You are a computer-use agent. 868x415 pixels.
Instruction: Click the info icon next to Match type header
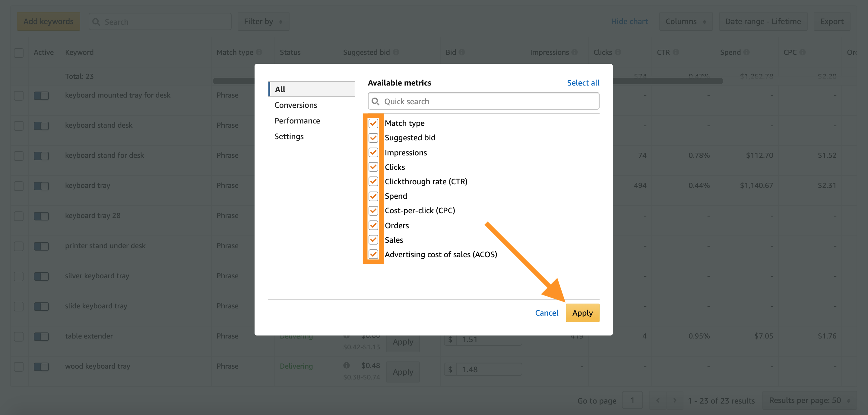tap(259, 52)
